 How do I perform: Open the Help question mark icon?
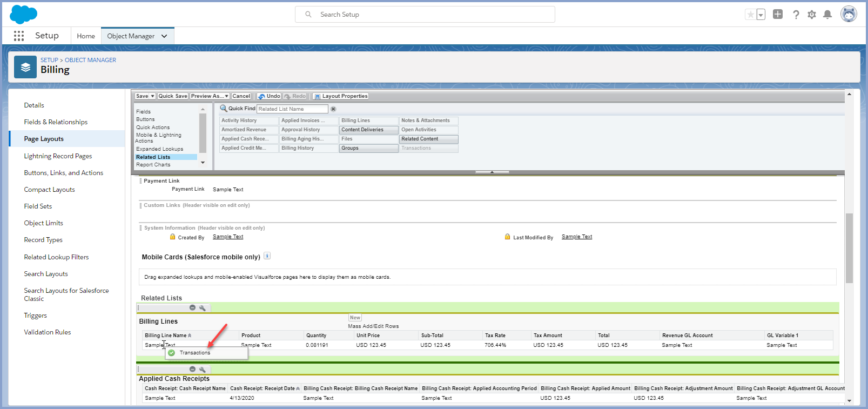796,15
